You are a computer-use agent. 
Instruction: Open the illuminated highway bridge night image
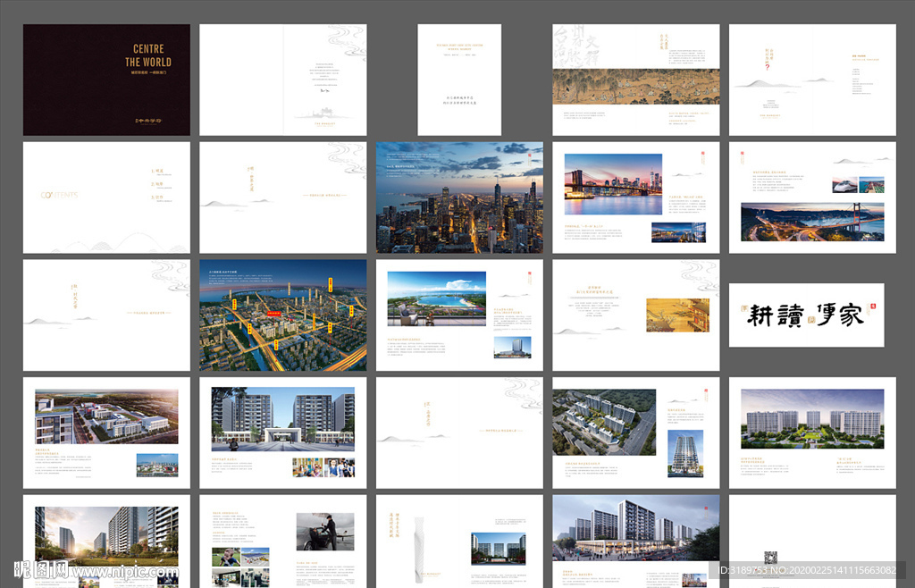click(x=812, y=222)
